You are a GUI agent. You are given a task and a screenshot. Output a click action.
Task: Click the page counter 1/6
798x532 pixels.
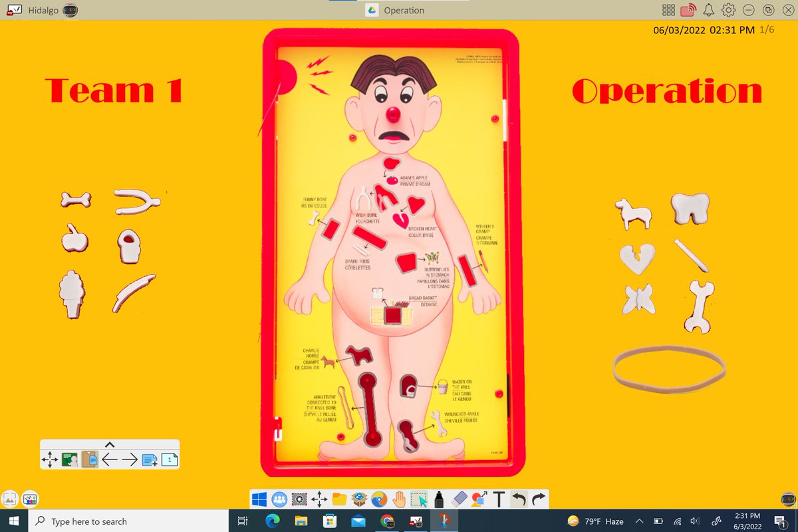[767, 29]
